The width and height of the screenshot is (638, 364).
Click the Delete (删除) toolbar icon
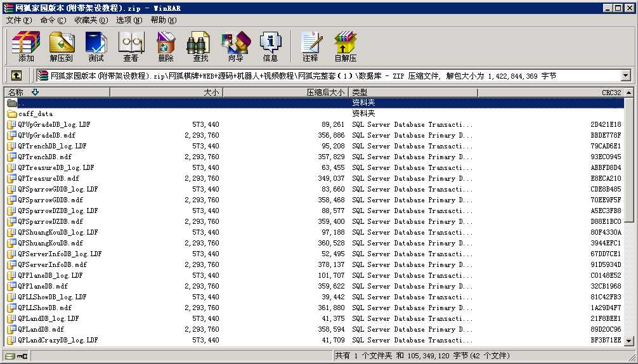(x=166, y=46)
